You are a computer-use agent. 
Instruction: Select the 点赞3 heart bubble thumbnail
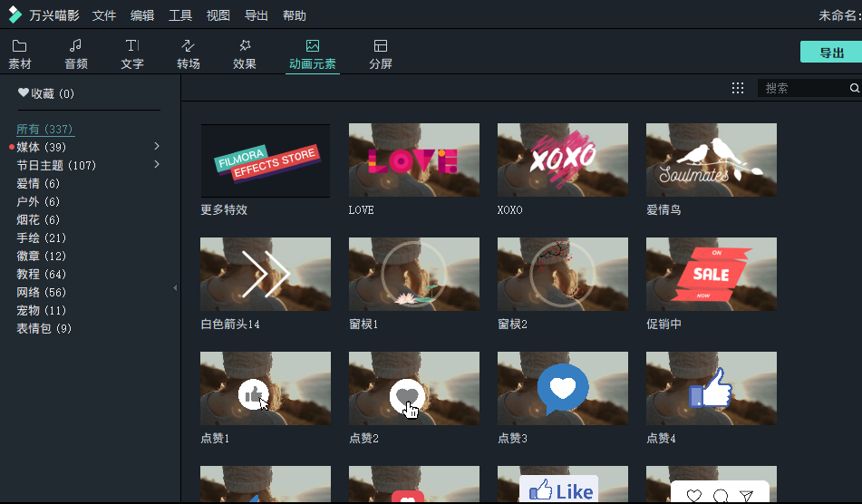(x=562, y=389)
